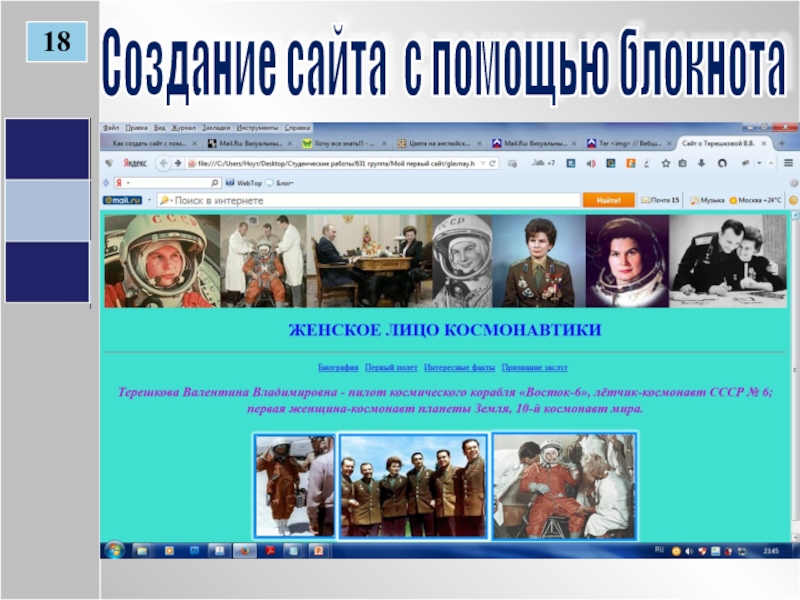Bookmark this page with the star icon

pyautogui.click(x=666, y=163)
